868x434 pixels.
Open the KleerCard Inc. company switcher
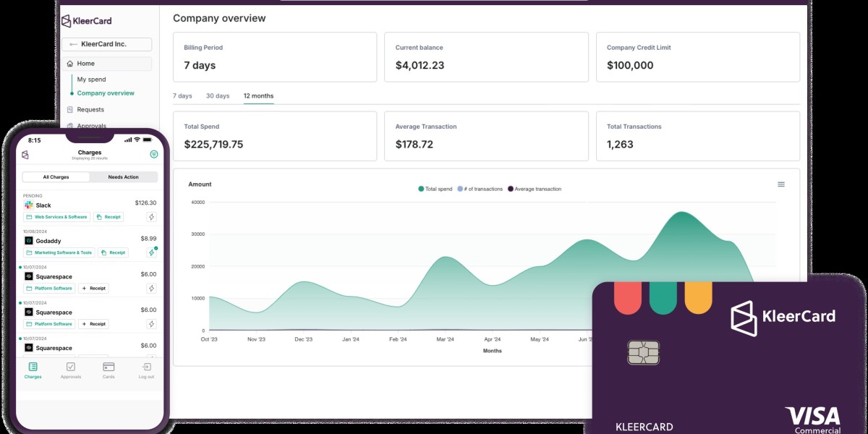pos(106,44)
